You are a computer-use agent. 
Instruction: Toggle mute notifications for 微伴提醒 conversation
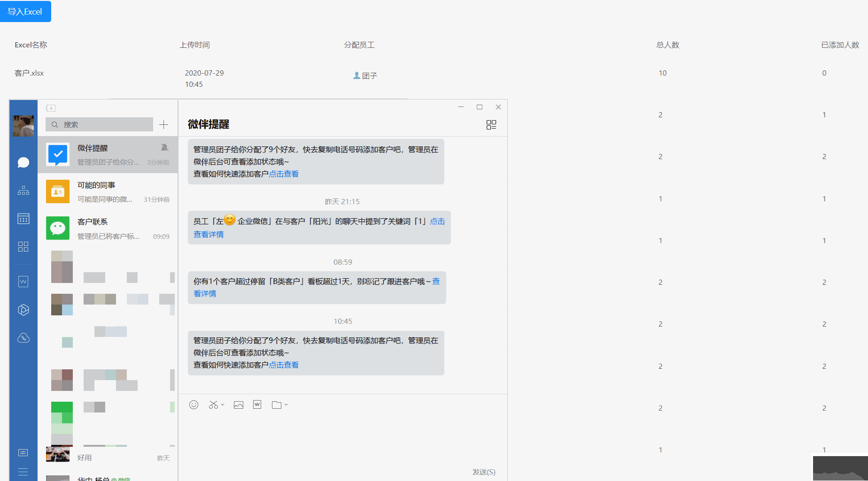point(164,147)
